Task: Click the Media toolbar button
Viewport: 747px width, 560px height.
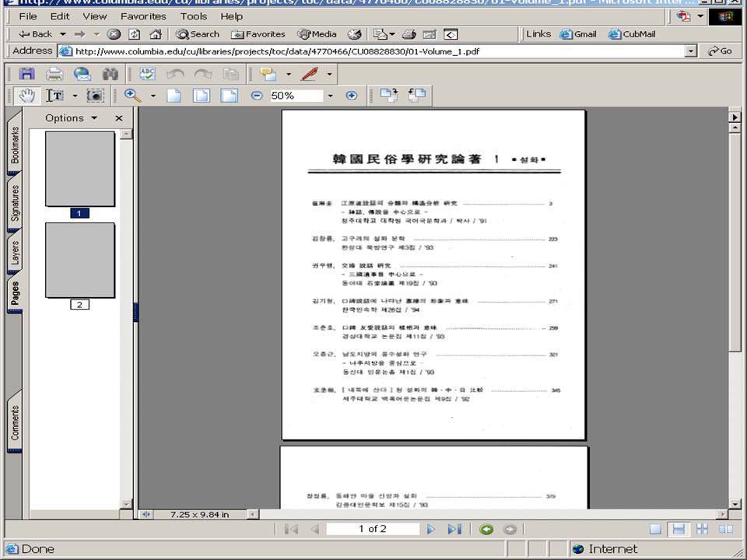Action: point(317,34)
